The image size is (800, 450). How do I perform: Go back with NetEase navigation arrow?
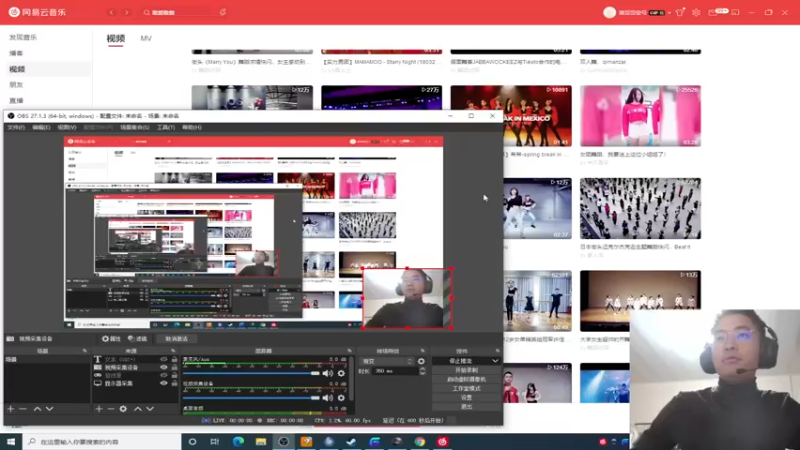[112, 12]
